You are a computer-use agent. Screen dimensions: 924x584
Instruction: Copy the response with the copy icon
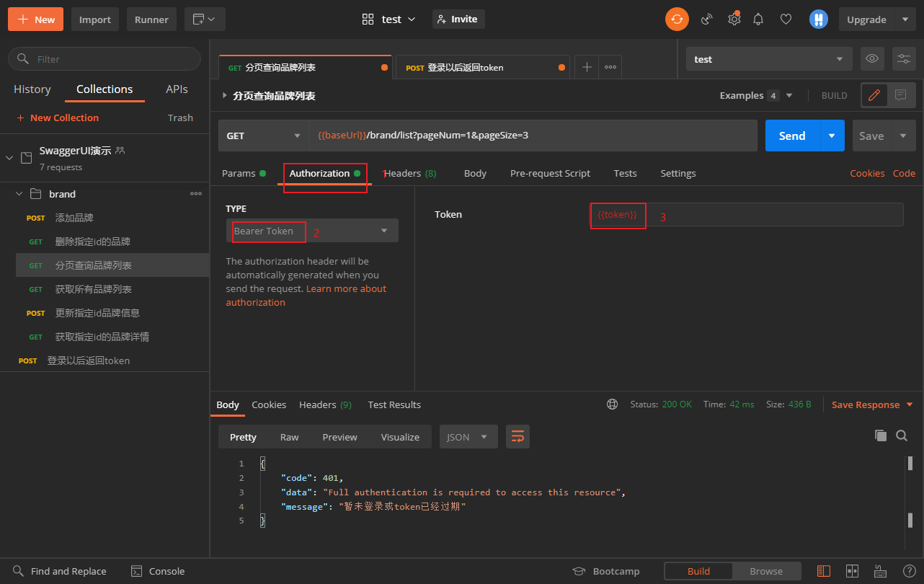[880, 435]
